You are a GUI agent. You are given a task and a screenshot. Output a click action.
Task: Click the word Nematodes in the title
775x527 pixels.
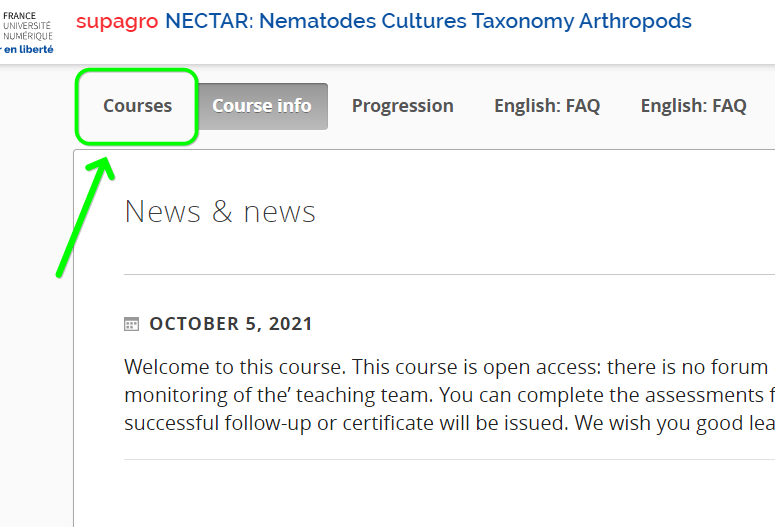click(x=317, y=21)
